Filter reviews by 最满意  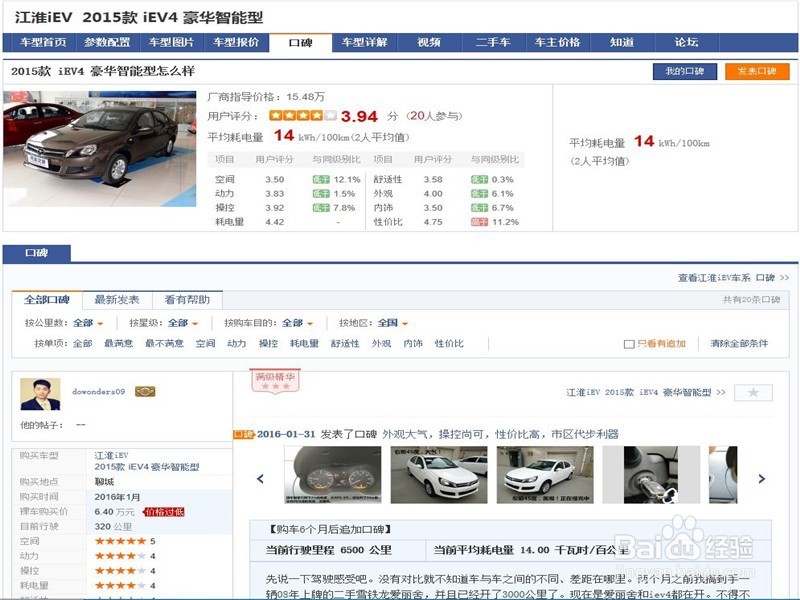coord(118,343)
